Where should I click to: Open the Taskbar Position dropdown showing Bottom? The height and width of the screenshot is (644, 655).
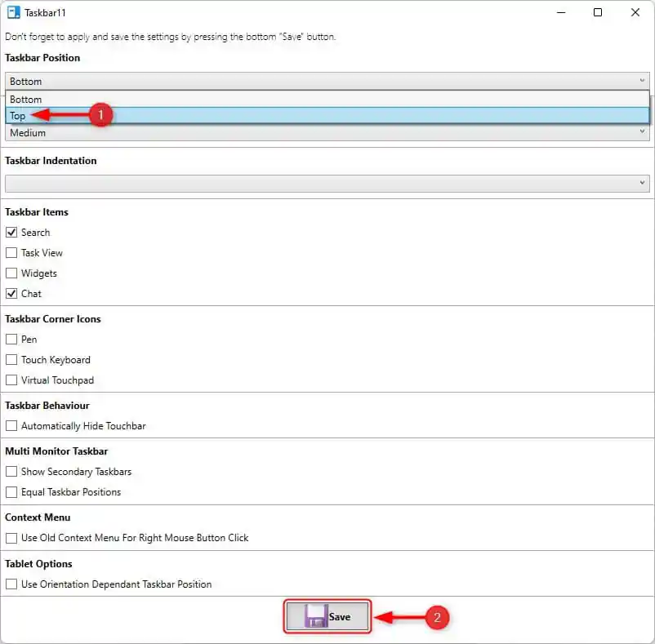(x=327, y=81)
